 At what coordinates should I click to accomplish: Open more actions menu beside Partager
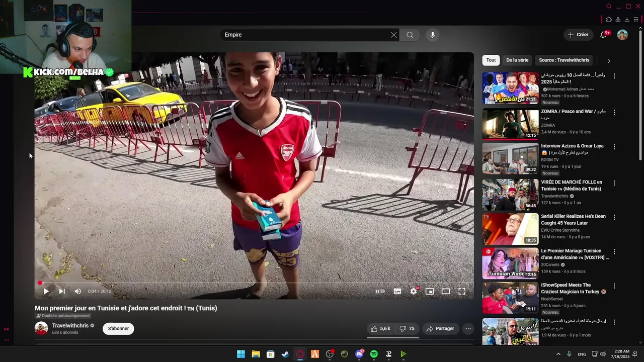(x=468, y=329)
